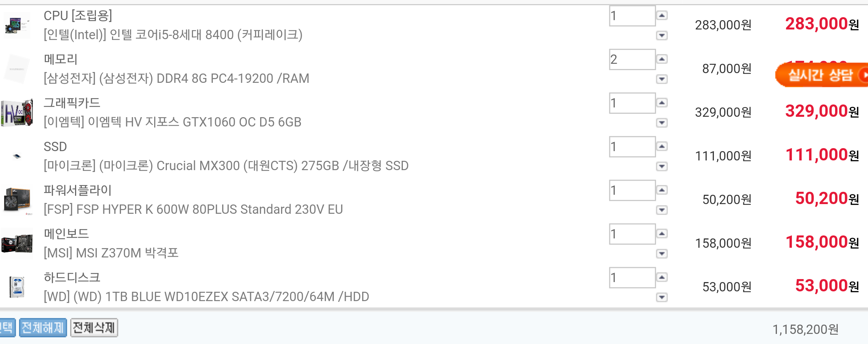Edit the CPU quantity input field
This screenshot has width=868, height=344.
tap(632, 16)
